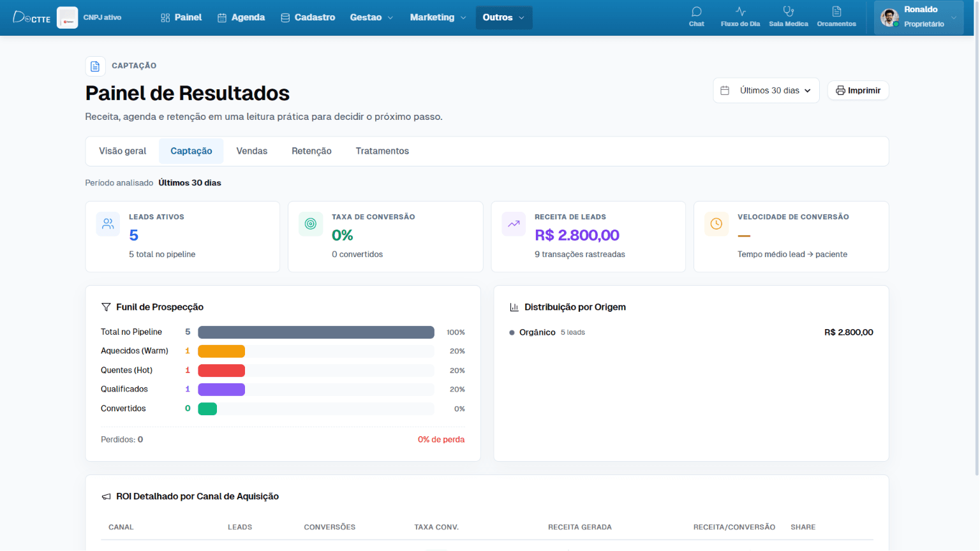Open Fluxo do Dia pulse icon
This screenshot has height=551, width=980.
(x=740, y=11)
